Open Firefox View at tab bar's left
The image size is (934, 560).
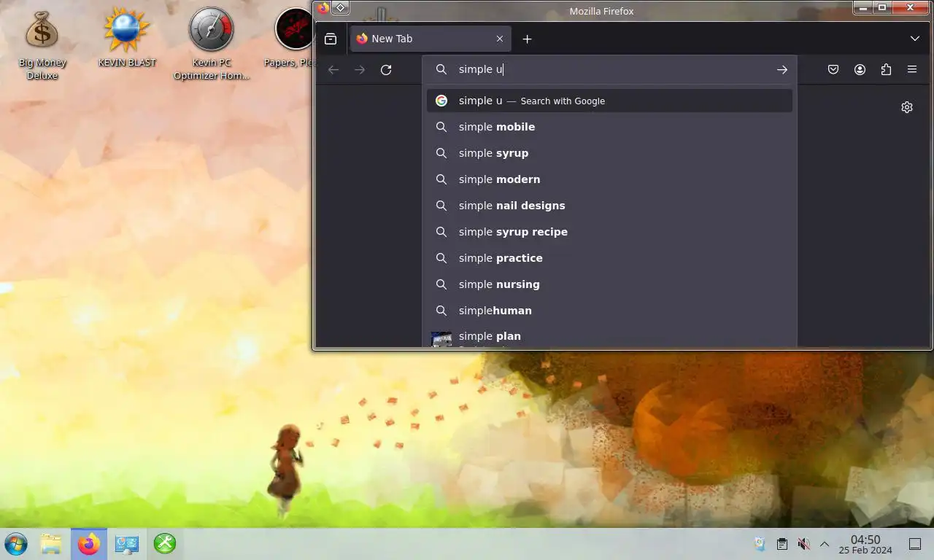click(331, 39)
